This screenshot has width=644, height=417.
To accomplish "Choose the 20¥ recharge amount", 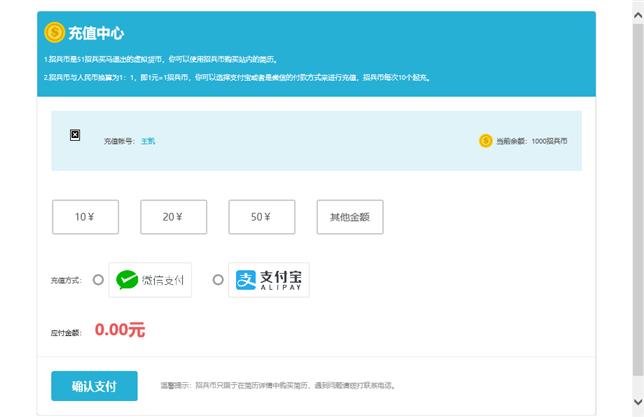I will pos(173,217).
